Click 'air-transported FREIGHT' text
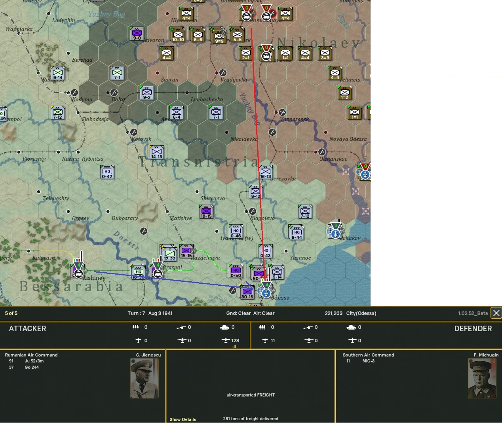504x423 pixels. [251, 395]
